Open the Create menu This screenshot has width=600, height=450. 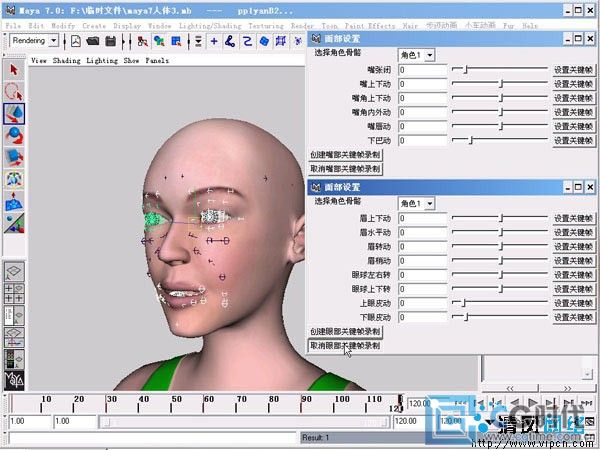(x=94, y=26)
